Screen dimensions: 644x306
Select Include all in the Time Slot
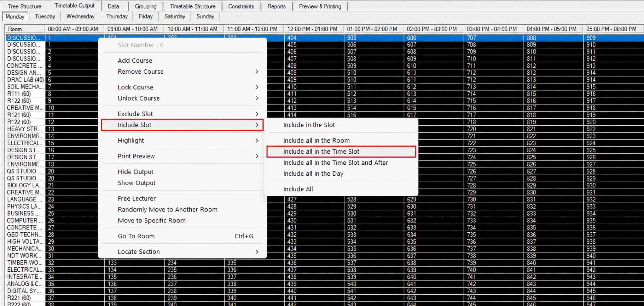(341, 152)
